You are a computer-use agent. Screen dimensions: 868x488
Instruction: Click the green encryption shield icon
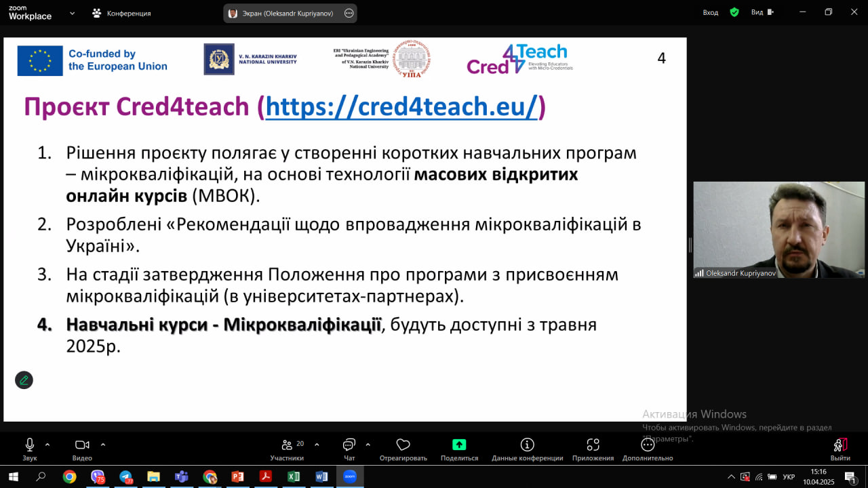(734, 12)
